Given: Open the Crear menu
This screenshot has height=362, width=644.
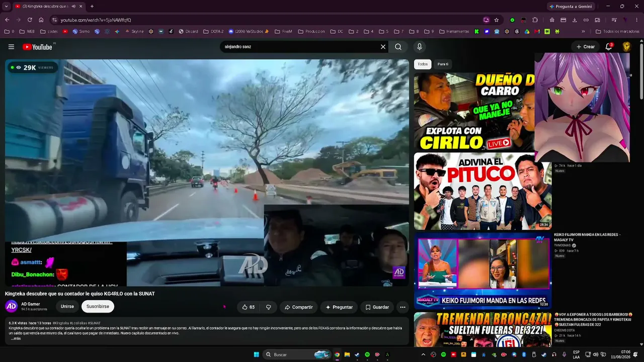Looking at the screenshot, I should (x=586, y=47).
